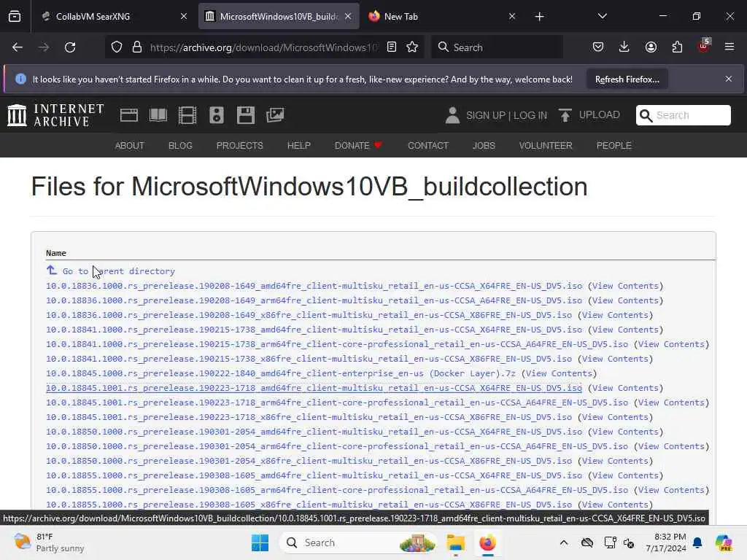Click the address bar URL
Image resolution: width=747 pixels, height=560 pixels.
tap(263, 47)
